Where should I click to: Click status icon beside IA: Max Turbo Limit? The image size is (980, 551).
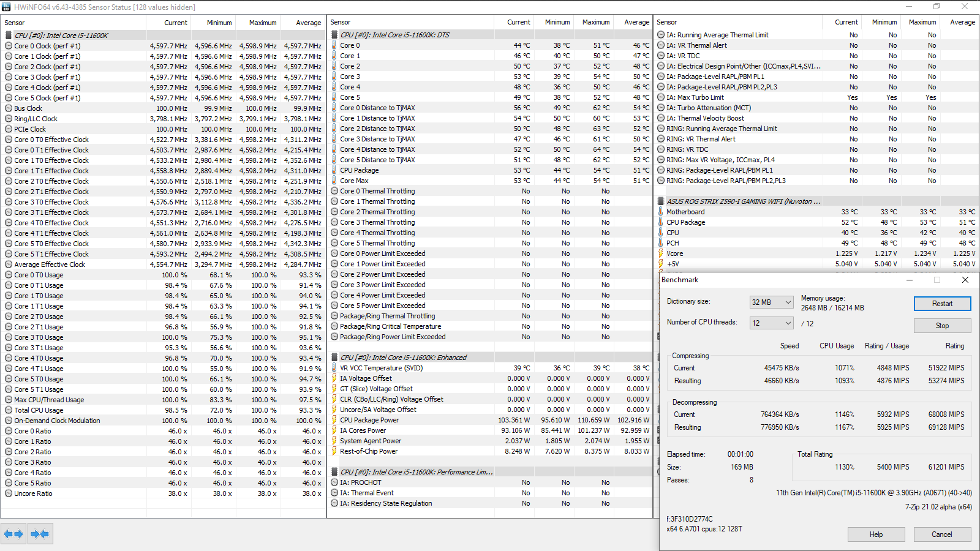[661, 97]
